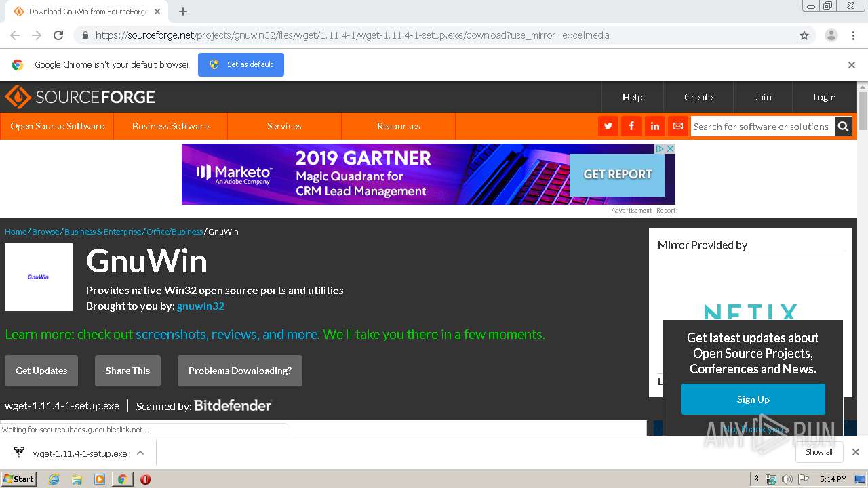Open the gnuwin32 author link
868x488 pixels.
click(201, 306)
